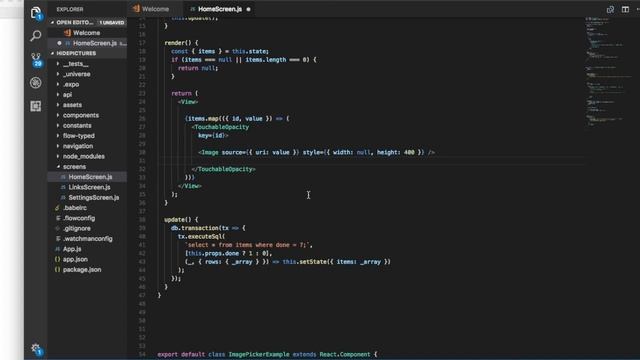Close the unsaved HomeScreen.js tab dot
Viewport: 640px width, 360px height.
(248, 9)
